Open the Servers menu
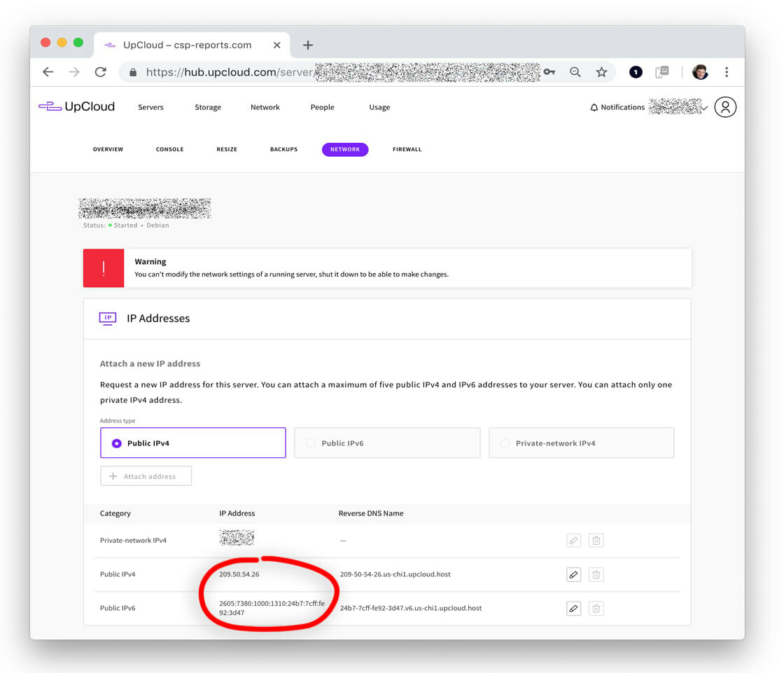Viewport: 784px width, 673px height. point(150,107)
